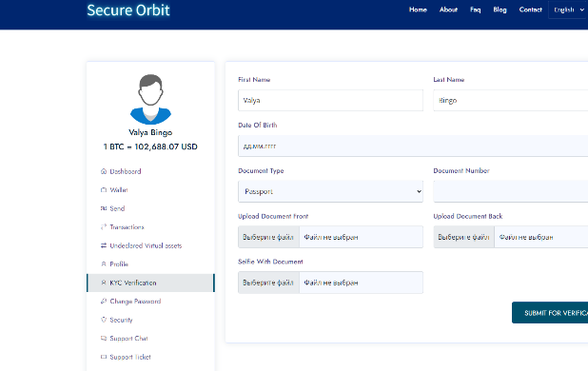
Task: Open the Document Type Passport dropdown
Action: tap(330, 191)
